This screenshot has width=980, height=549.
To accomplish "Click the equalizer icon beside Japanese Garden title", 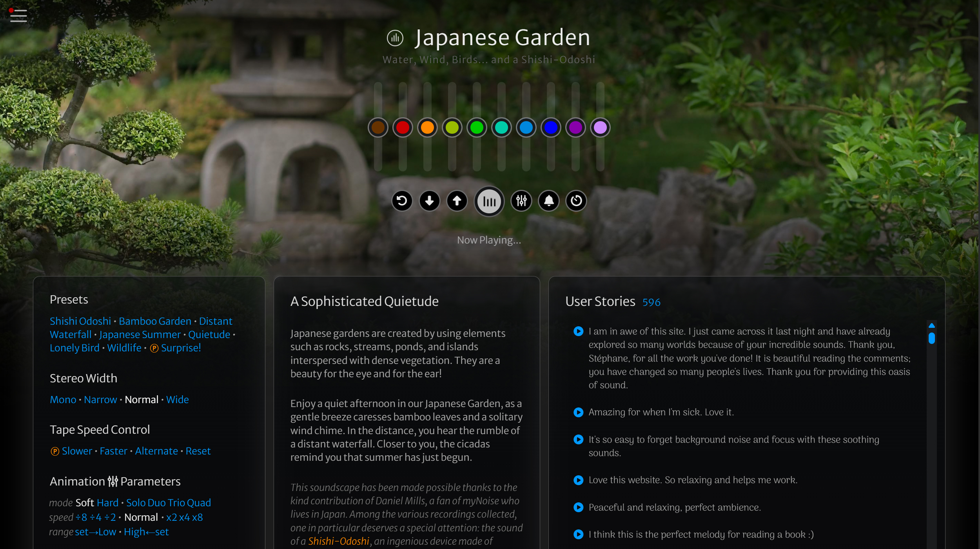I will [x=395, y=38].
